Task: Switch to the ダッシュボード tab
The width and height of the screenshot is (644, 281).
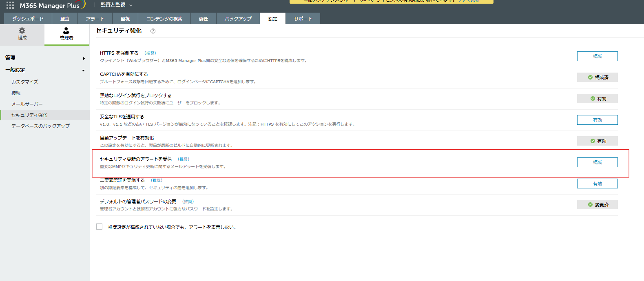Action: click(x=28, y=19)
